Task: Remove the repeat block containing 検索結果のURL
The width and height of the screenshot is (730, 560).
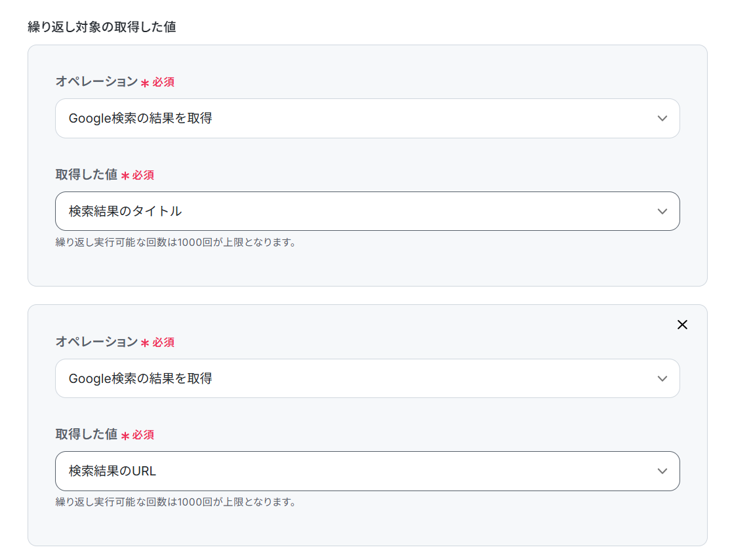Action: click(x=682, y=325)
